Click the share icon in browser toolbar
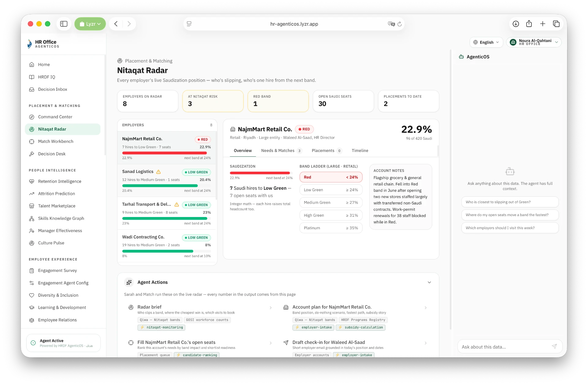The width and height of the screenshot is (588, 385). click(529, 24)
